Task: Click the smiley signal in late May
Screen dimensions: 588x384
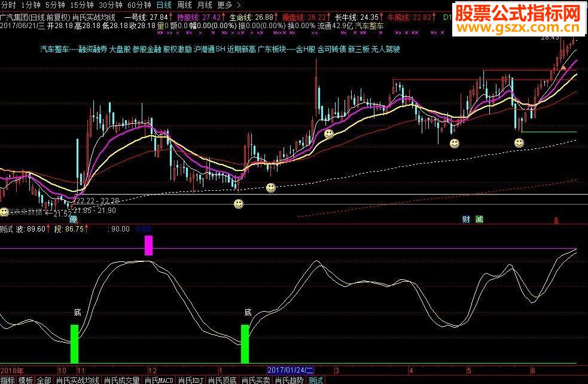Action: 519,142
